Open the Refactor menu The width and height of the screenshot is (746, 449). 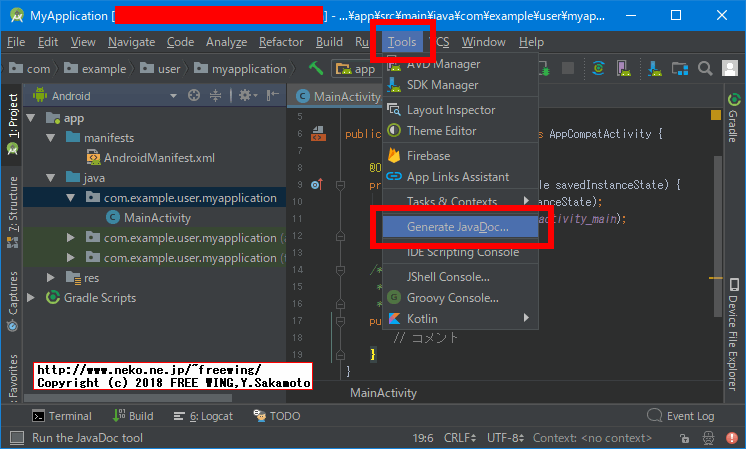[281, 42]
